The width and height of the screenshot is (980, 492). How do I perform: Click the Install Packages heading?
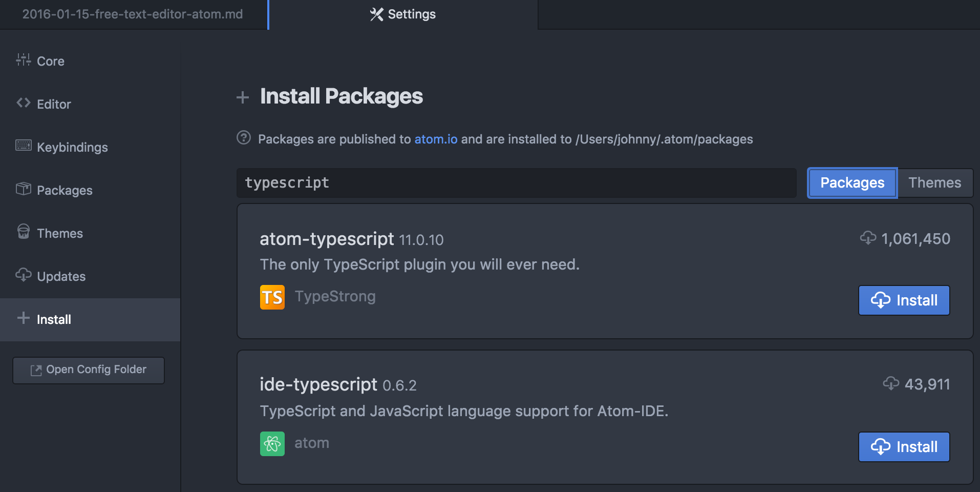click(x=342, y=96)
